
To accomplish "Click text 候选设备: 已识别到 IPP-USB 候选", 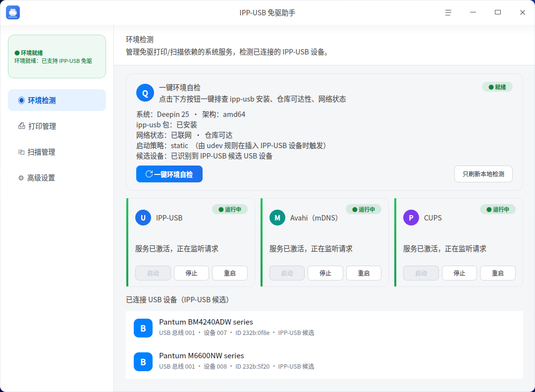I will click(205, 156).
